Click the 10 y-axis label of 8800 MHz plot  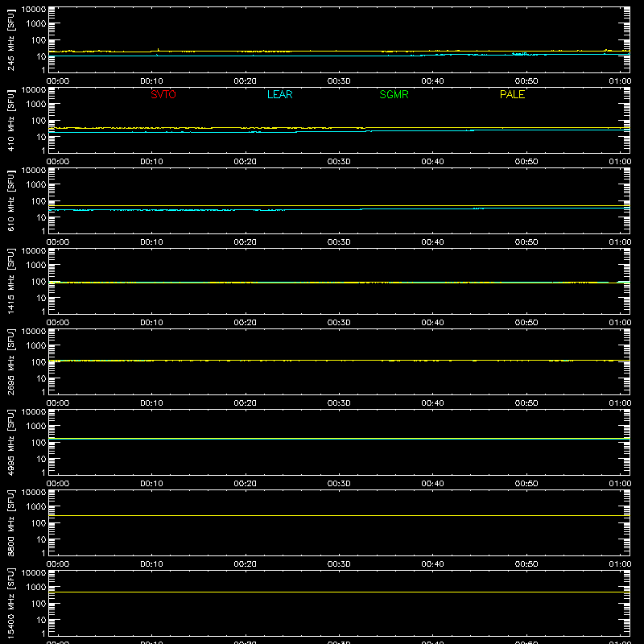tap(41, 539)
